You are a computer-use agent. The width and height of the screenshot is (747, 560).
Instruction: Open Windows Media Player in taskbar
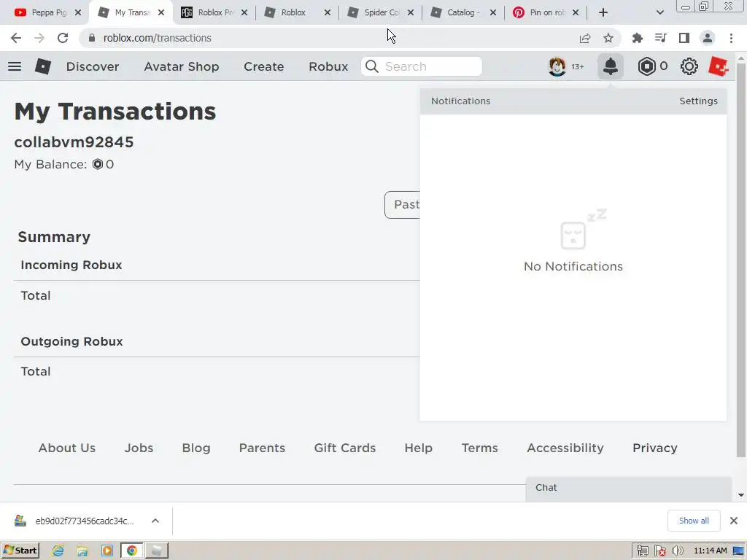(107, 551)
